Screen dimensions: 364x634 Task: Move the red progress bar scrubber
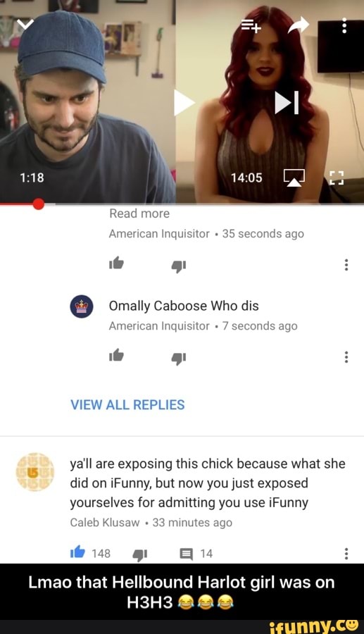tap(39, 204)
